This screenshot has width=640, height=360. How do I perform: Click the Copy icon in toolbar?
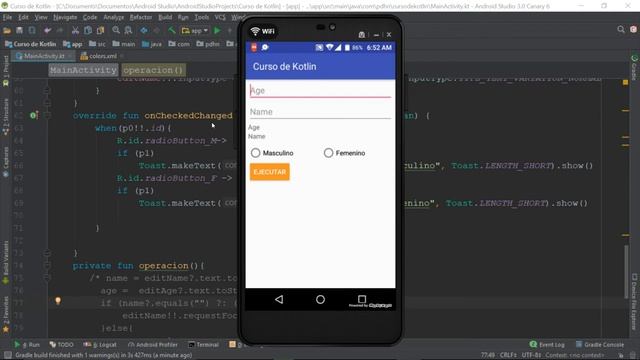[x=88, y=31]
